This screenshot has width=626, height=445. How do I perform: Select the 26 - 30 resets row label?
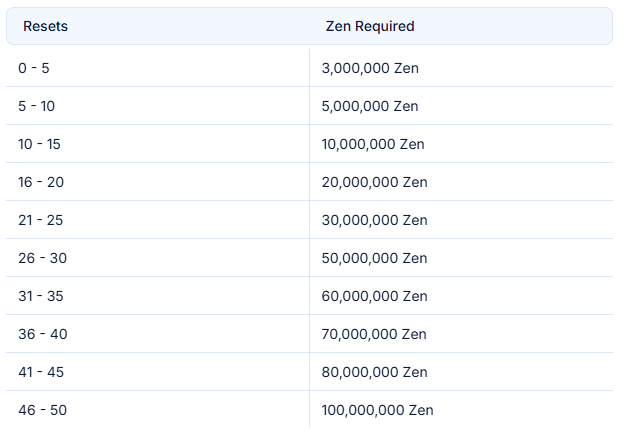coord(42,258)
